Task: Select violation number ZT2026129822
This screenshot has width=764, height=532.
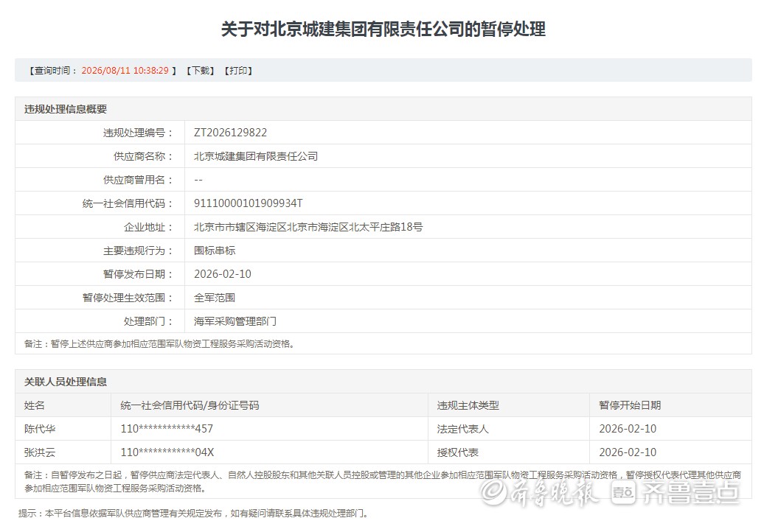Action: [231, 133]
